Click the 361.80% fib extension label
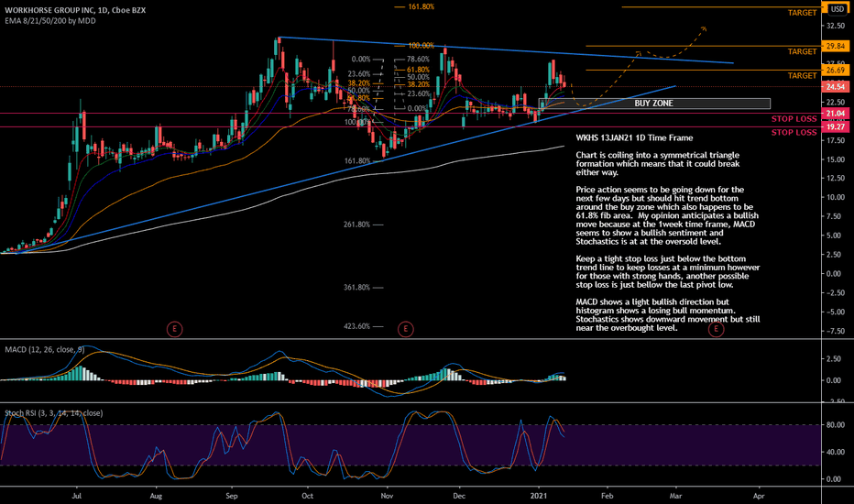854x504 pixels. coord(356,287)
